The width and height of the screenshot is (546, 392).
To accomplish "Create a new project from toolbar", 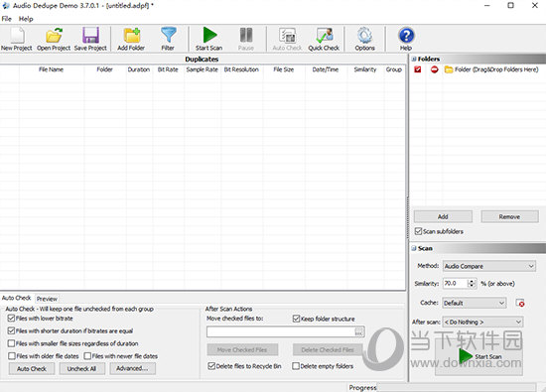I will coord(16,39).
